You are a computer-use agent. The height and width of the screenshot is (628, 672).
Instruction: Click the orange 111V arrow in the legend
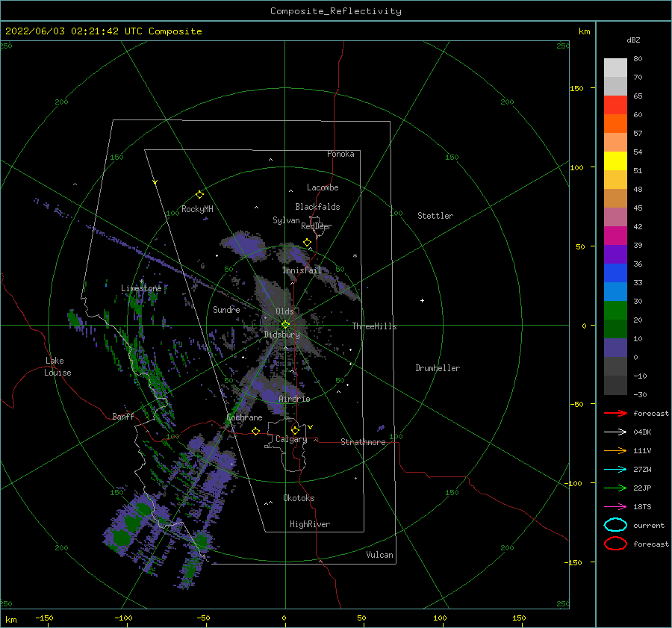[615, 450]
